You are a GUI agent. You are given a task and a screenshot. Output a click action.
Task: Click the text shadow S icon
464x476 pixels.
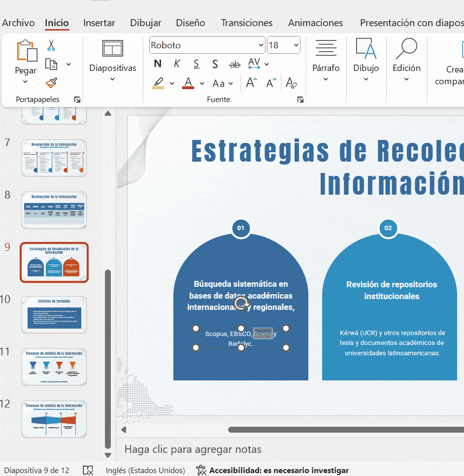click(215, 64)
